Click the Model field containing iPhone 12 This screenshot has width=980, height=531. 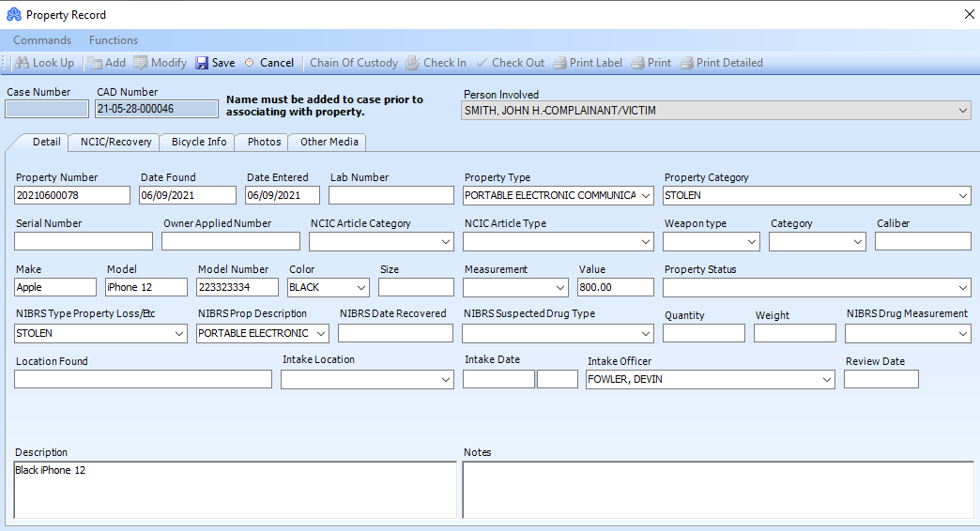coord(146,287)
